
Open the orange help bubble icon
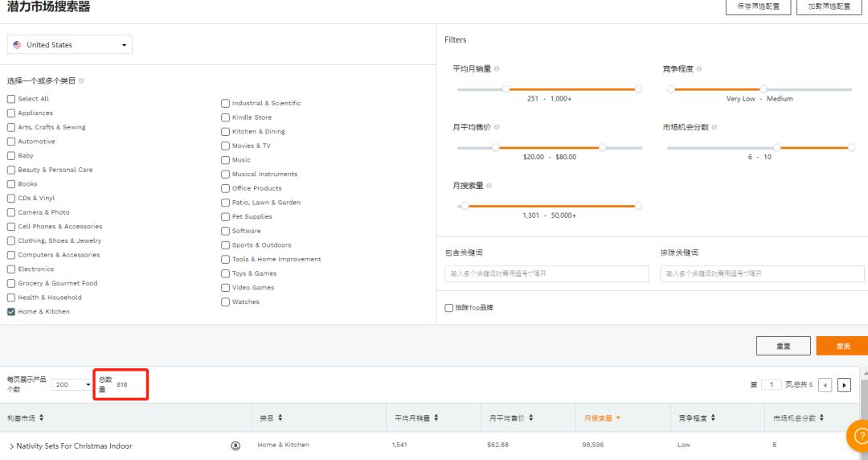859,436
